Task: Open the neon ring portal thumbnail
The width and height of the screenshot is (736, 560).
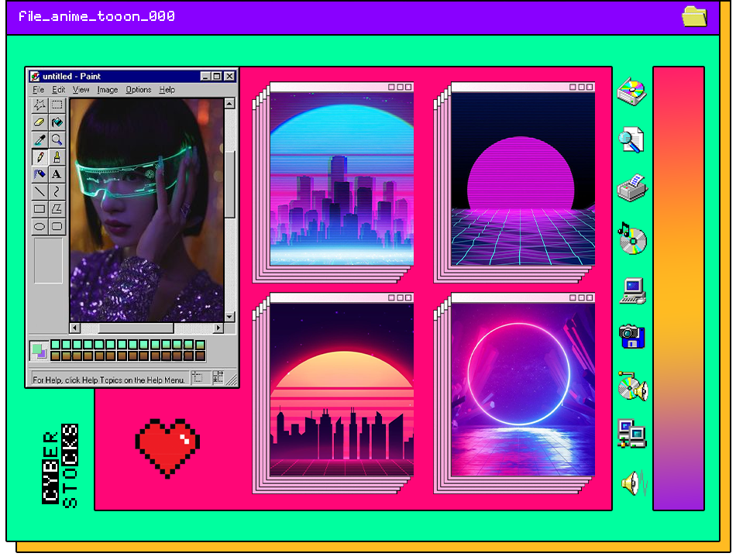Action: 523,390
